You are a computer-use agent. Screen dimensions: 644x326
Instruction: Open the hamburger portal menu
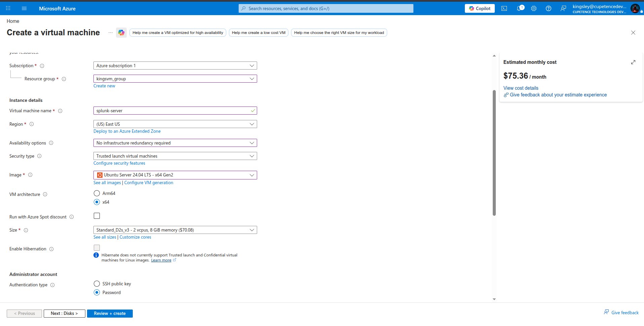[x=24, y=8]
